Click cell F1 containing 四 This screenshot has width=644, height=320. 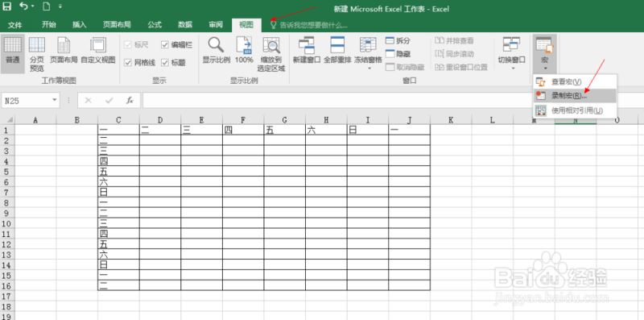click(243, 130)
